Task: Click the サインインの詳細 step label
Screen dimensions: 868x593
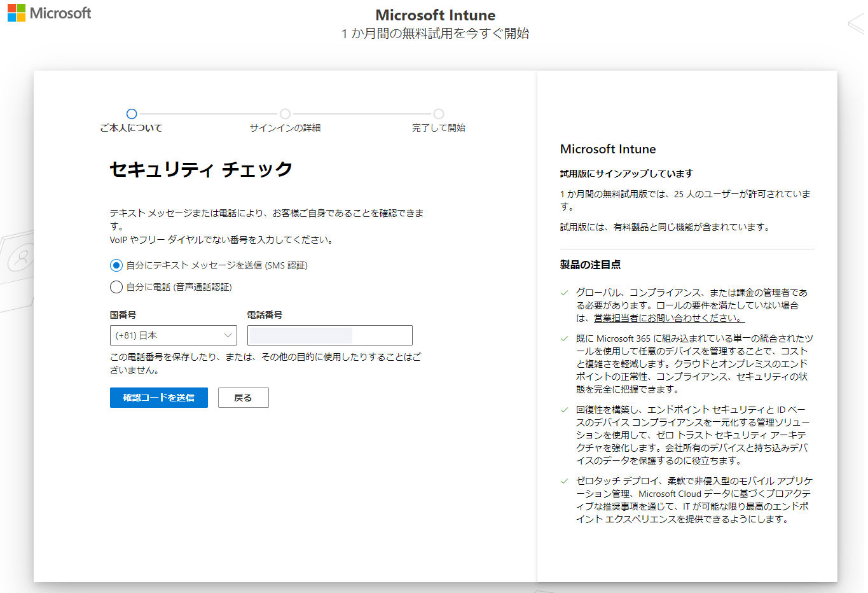Action: point(285,128)
